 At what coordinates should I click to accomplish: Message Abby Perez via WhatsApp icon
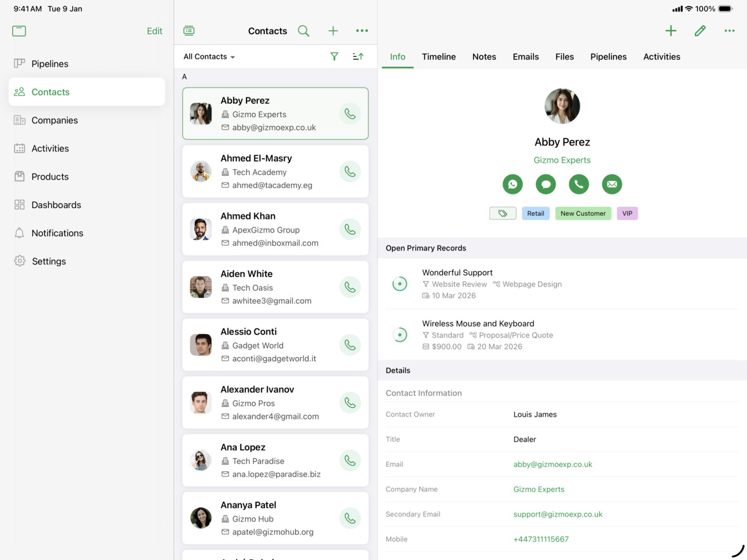513,184
